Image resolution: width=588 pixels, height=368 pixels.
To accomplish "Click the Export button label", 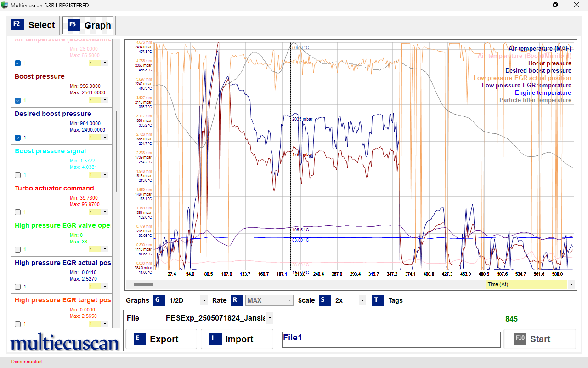I will click(164, 339).
